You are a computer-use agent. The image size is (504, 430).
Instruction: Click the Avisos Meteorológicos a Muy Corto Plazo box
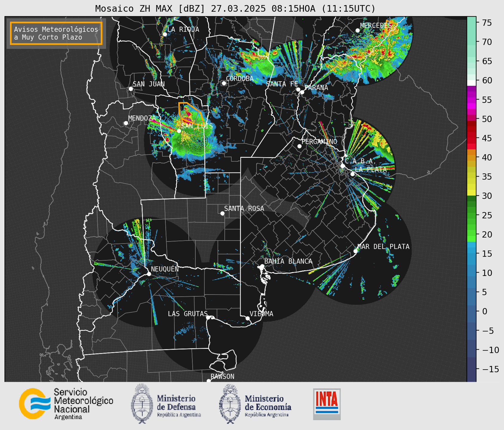pos(56,33)
